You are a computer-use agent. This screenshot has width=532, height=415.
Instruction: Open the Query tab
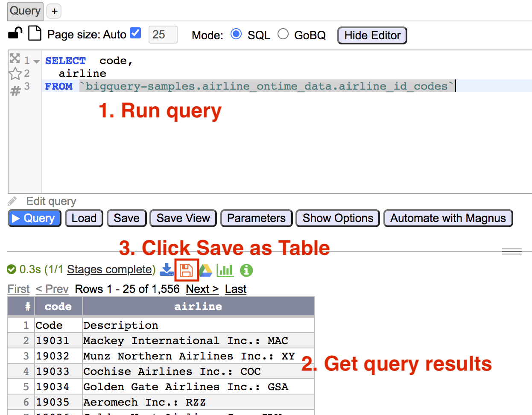tap(25, 11)
